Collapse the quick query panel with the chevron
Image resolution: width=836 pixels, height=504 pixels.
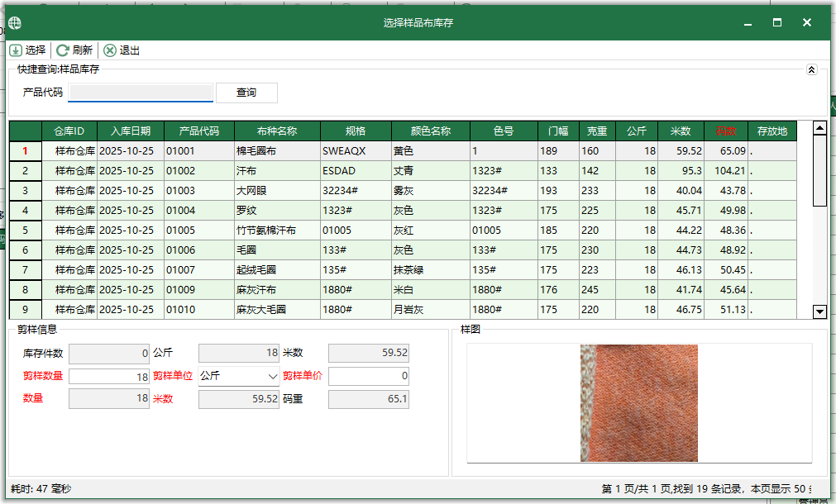click(811, 69)
